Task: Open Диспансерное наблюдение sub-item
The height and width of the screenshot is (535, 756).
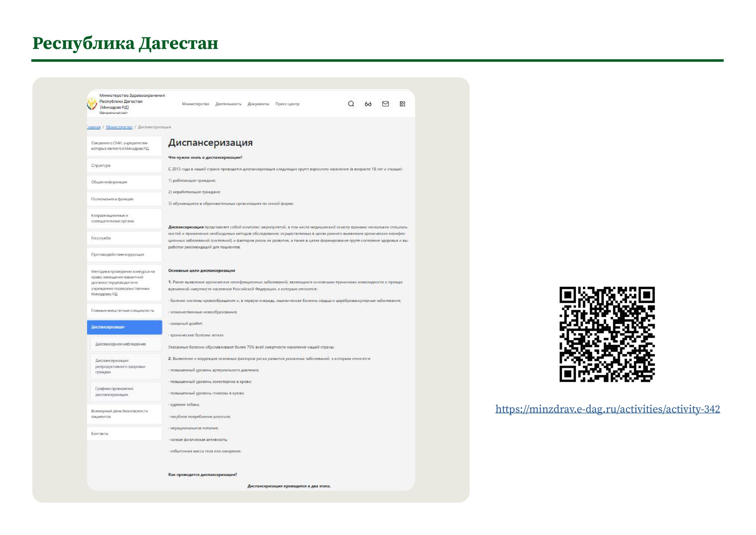Action: tap(126, 344)
